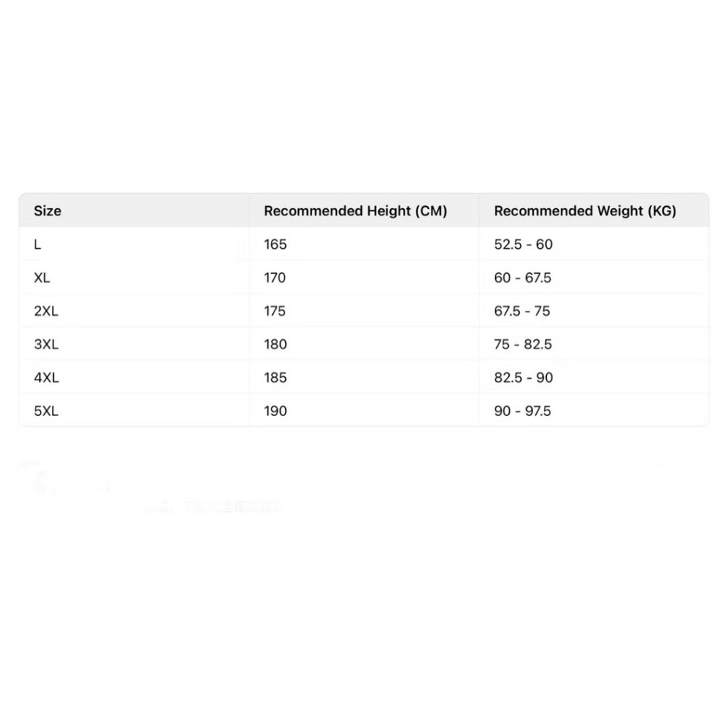Click the 60 - 67.5 weight range
This screenshot has height=728, width=728.
tap(523, 278)
